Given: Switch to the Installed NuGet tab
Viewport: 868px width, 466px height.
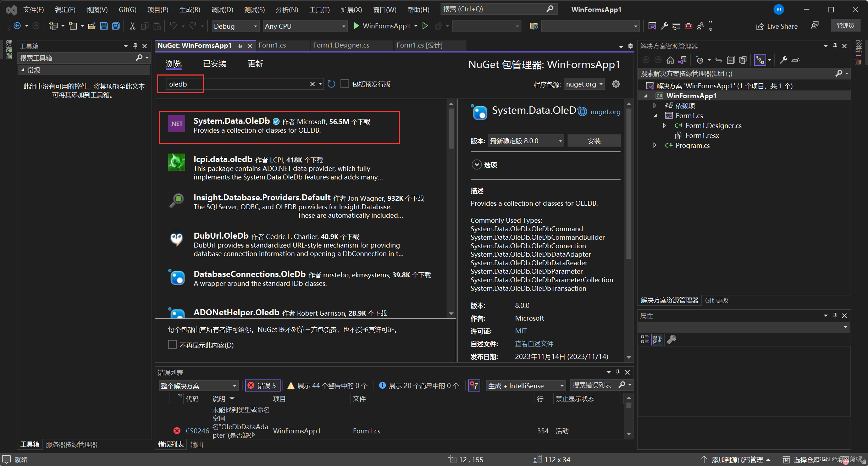Looking at the screenshot, I should point(215,64).
